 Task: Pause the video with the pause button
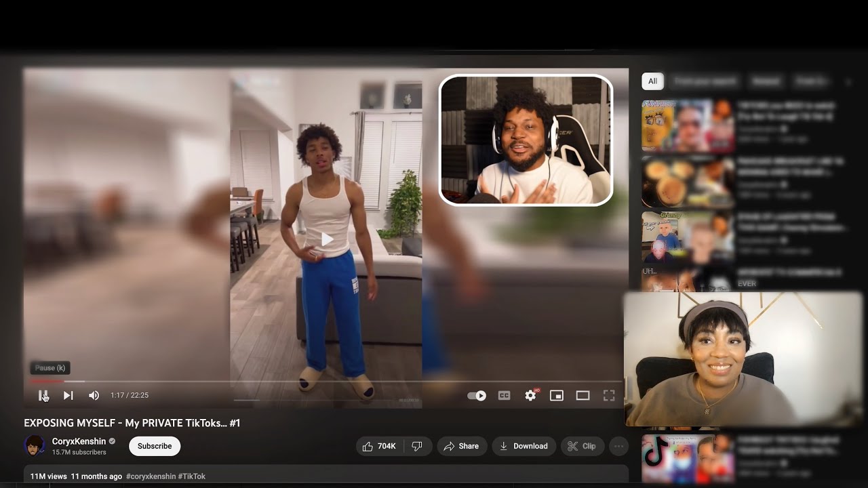(x=43, y=396)
